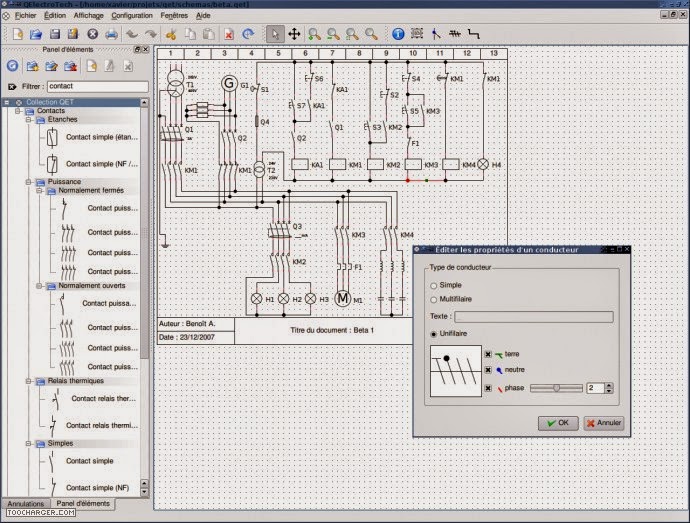Open diagram properties info icon
This screenshot has height=523, width=690.
[x=398, y=34]
